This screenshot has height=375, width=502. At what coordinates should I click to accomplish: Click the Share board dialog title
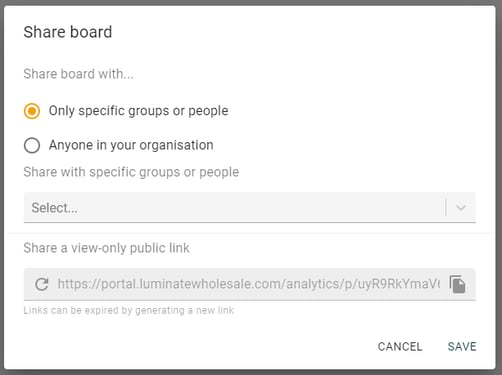point(68,32)
